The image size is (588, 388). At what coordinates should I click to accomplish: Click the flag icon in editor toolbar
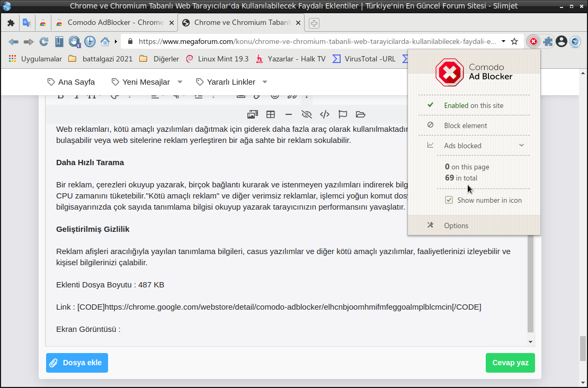[343, 114]
